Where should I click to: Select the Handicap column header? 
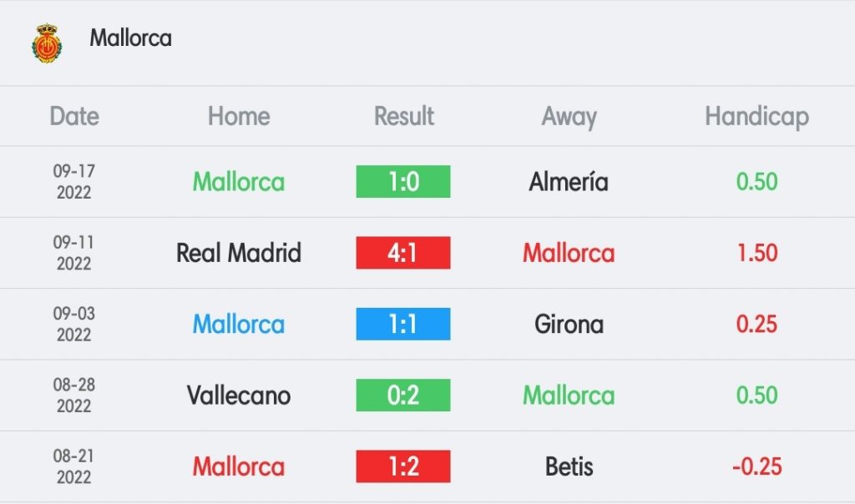click(756, 117)
